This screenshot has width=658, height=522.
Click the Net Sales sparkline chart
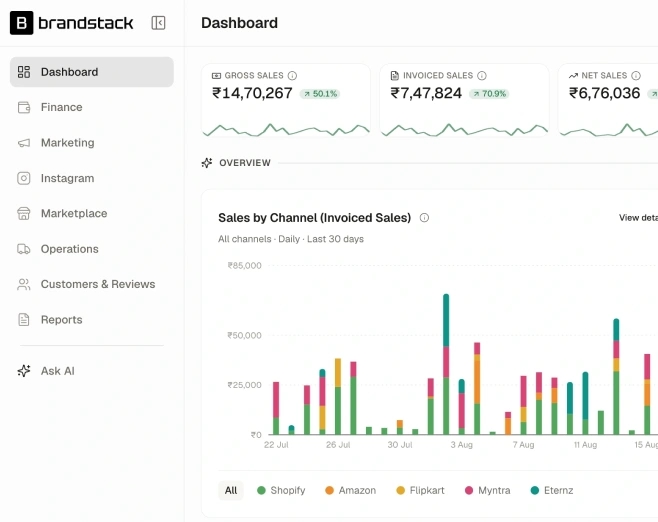pos(609,130)
